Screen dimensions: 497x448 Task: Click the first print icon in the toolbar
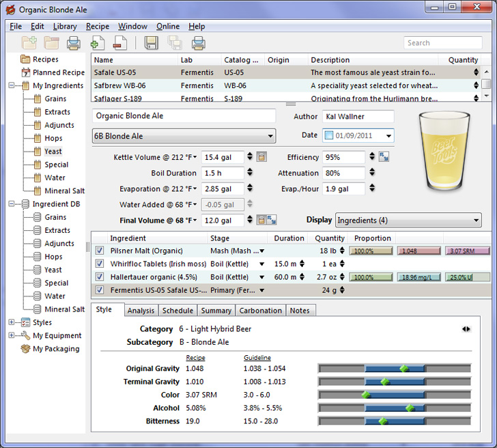[x=74, y=43]
